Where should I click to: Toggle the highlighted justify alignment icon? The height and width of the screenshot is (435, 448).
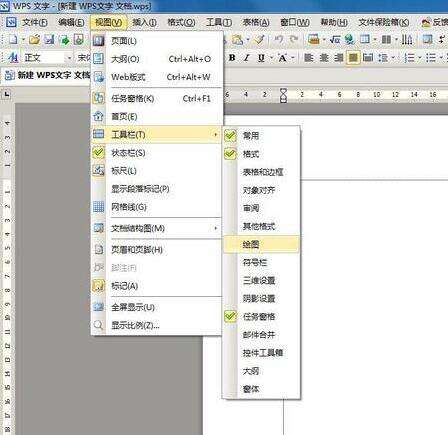pos(353,58)
